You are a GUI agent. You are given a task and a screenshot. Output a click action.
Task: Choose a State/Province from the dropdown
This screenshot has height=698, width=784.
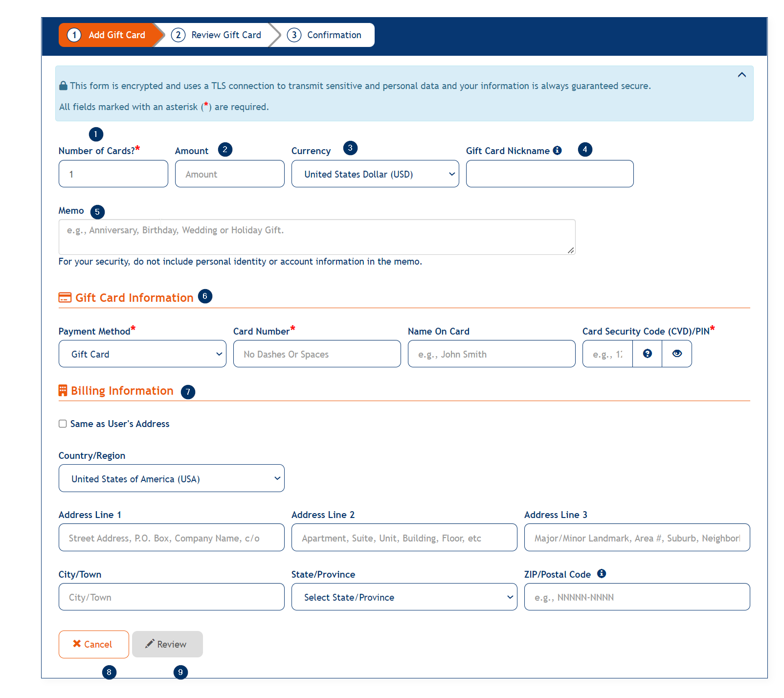(404, 597)
